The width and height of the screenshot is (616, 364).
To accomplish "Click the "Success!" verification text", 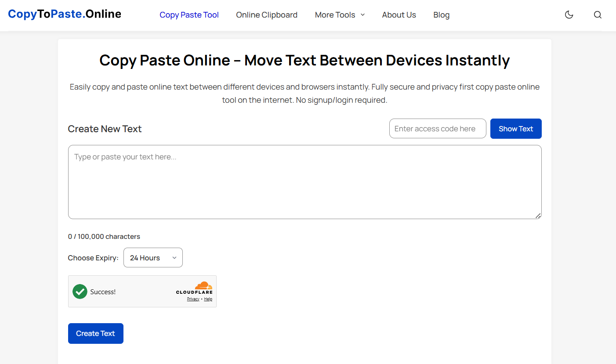I will 103,292.
